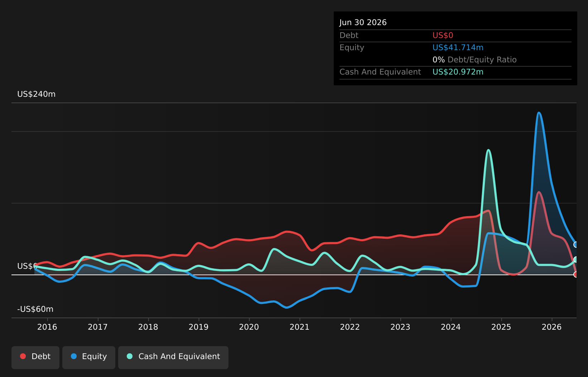This screenshot has height=377, width=588.
Task: Click the teal Cash And Equivalent legend dot
Action: tap(130, 356)
